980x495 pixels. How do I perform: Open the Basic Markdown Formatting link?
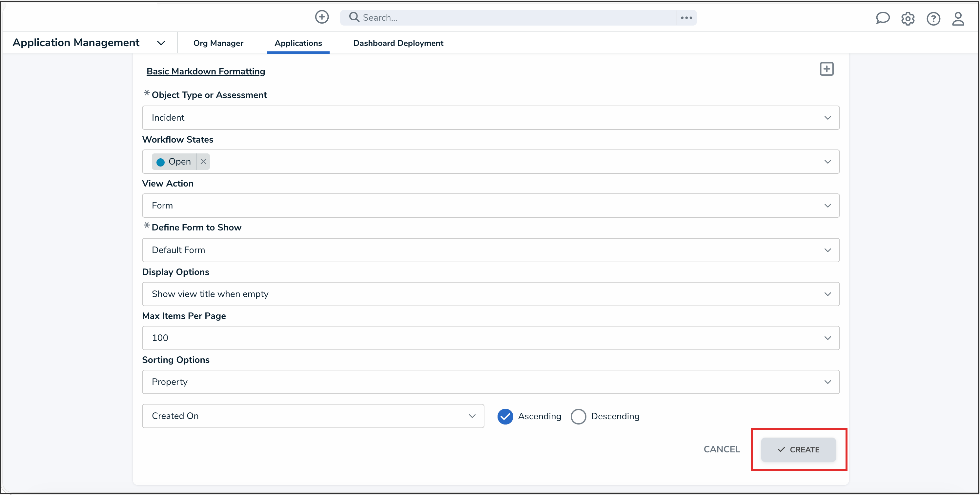(205, 71)
